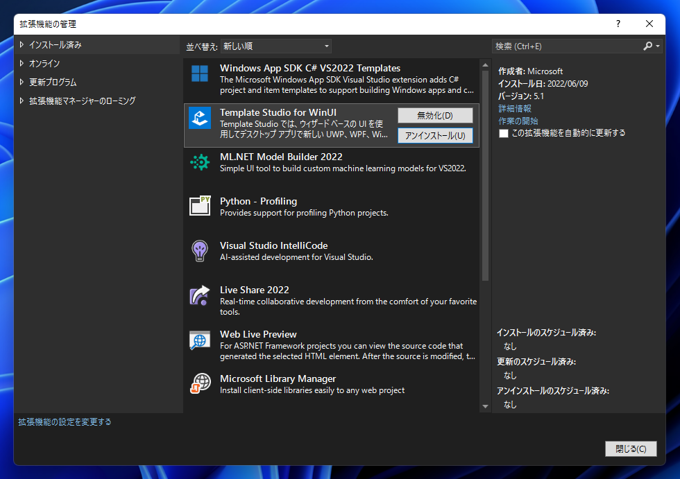This screenshot has height=479, width=680.
Task: Open the 新しい順 sort dropdown
Action: [x=276, y=46]
